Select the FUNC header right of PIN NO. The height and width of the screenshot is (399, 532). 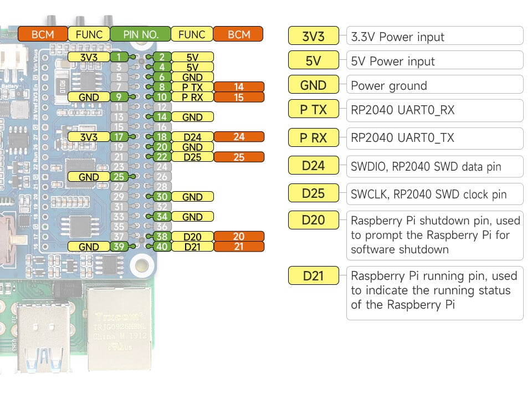192,34
